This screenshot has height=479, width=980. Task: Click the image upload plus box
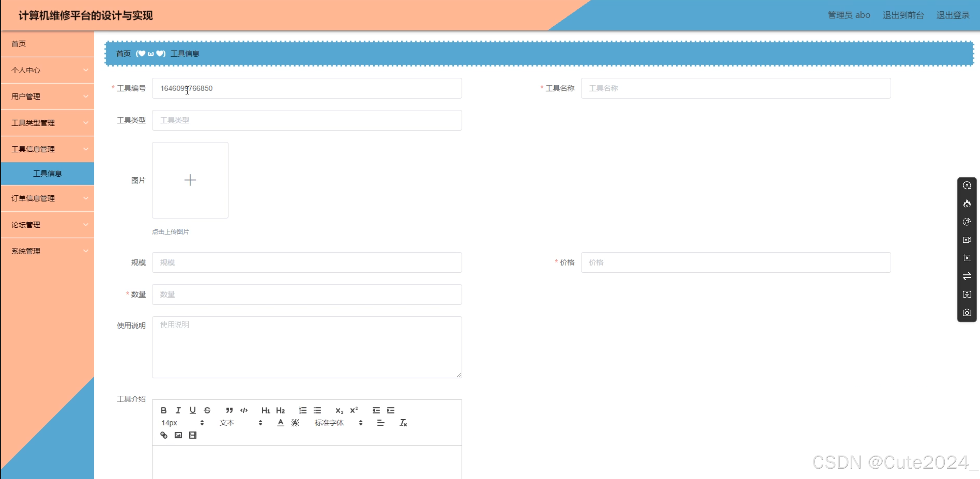[x=190, y=180]
